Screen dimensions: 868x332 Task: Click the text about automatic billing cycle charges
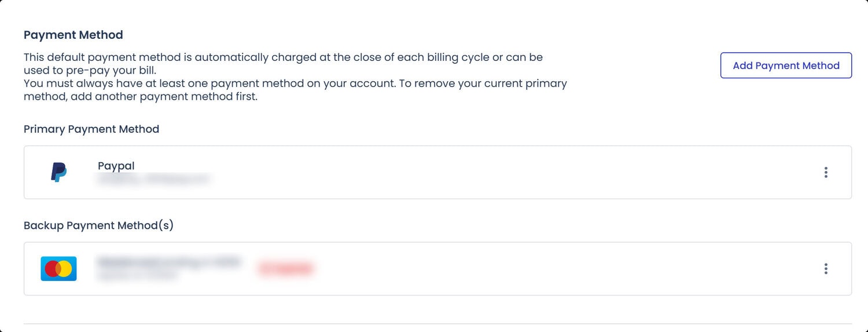[x=283, y=58]
